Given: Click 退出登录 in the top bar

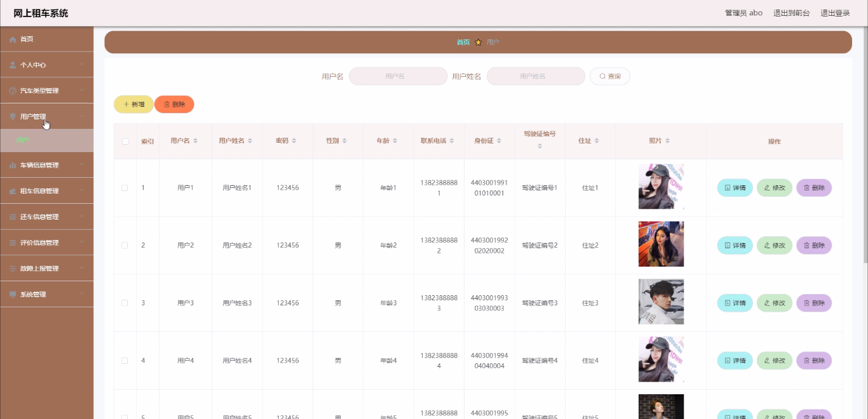Looking at the screenshot, I should 835,13.
